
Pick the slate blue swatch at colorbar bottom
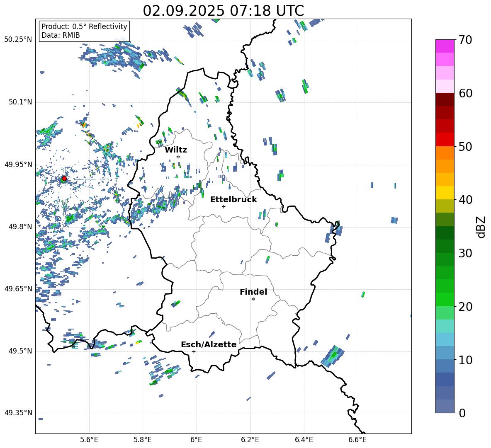coord(445,406)
